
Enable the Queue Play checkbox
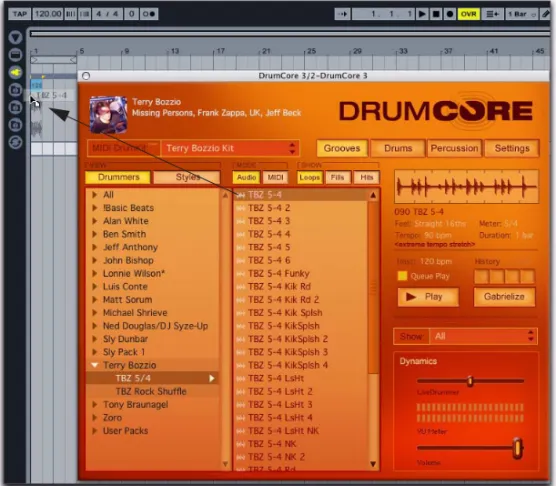point(402,276)
